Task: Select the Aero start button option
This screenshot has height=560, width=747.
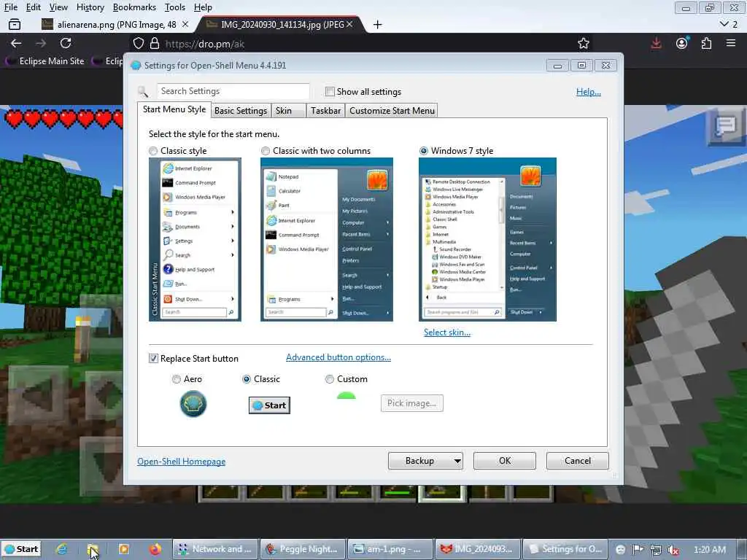Action: [177, 379]
